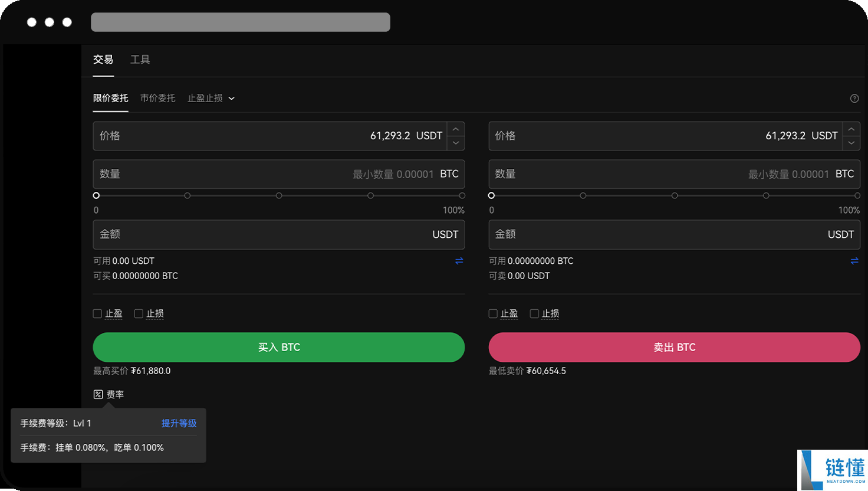Open the help question-mark icon
Viewport: 868px width, 491px height.
coord(854,99)
